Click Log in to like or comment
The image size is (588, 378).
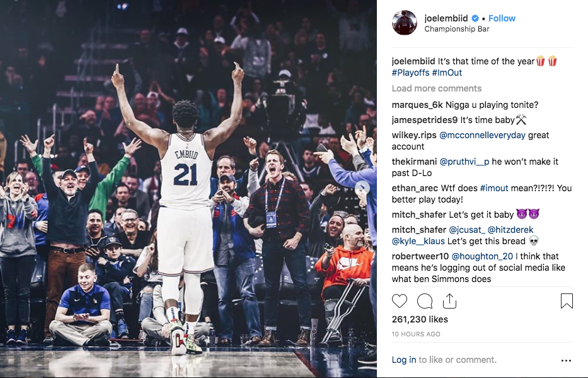click(x=404, y=360)
